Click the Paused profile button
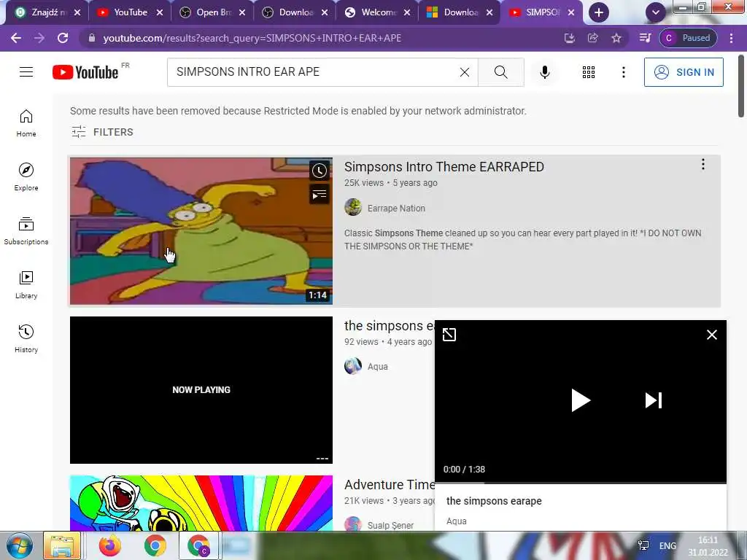The height and width of the screenshot is (560, 747). point(688,38)
